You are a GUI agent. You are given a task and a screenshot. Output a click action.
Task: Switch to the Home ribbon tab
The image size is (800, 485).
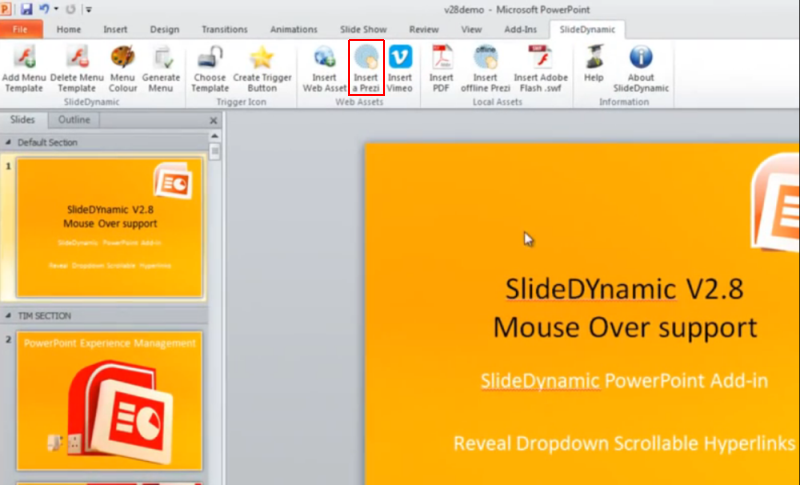tap(68, 30)
